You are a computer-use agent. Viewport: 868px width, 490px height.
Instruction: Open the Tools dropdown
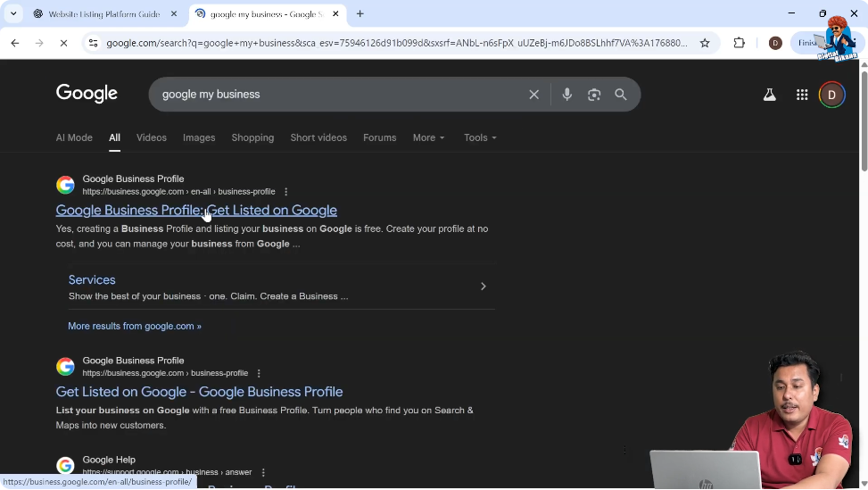(480, 137)
